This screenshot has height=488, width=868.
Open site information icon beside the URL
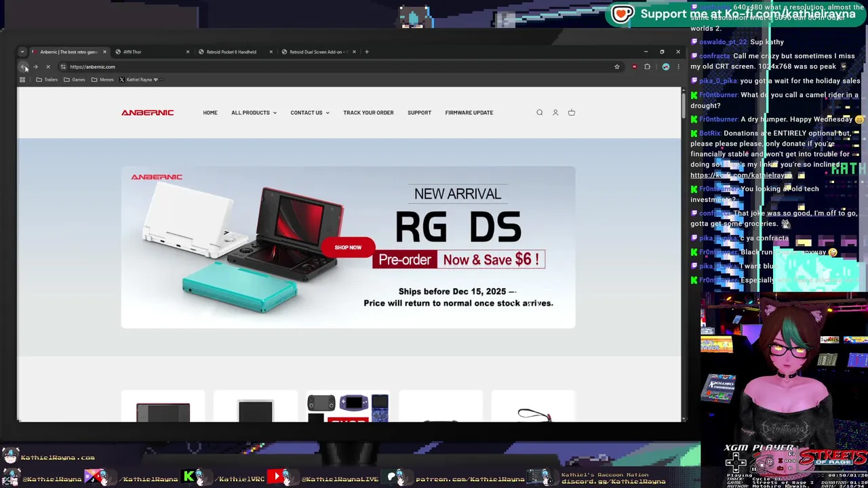[x=62, y=66]
